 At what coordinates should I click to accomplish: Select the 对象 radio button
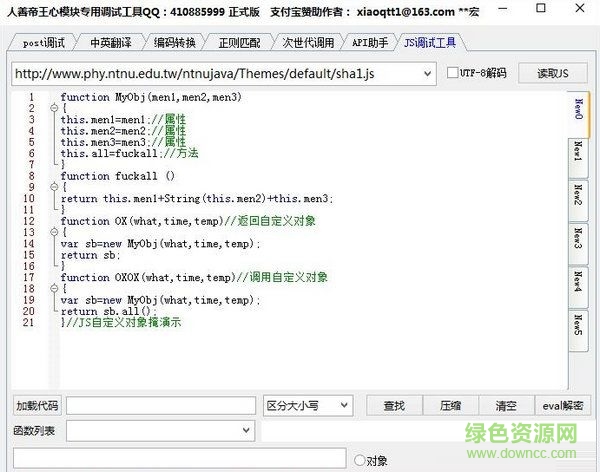point(360,460)
